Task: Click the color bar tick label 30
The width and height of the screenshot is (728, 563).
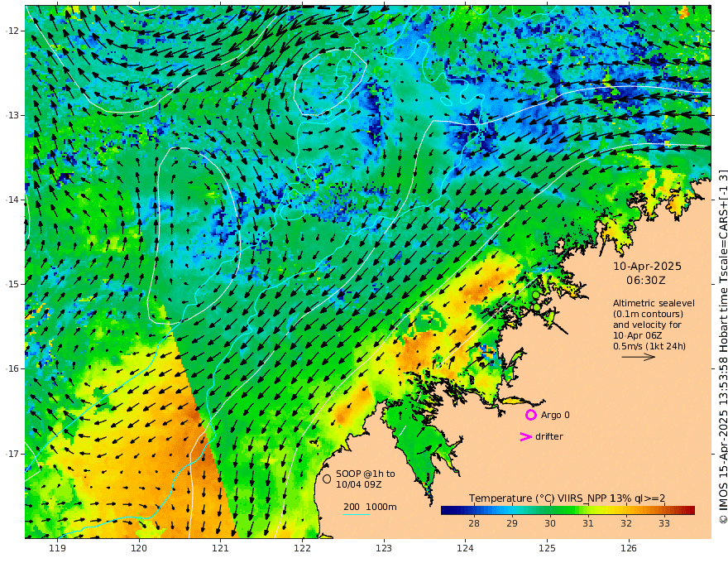Action: pos(549,523)
